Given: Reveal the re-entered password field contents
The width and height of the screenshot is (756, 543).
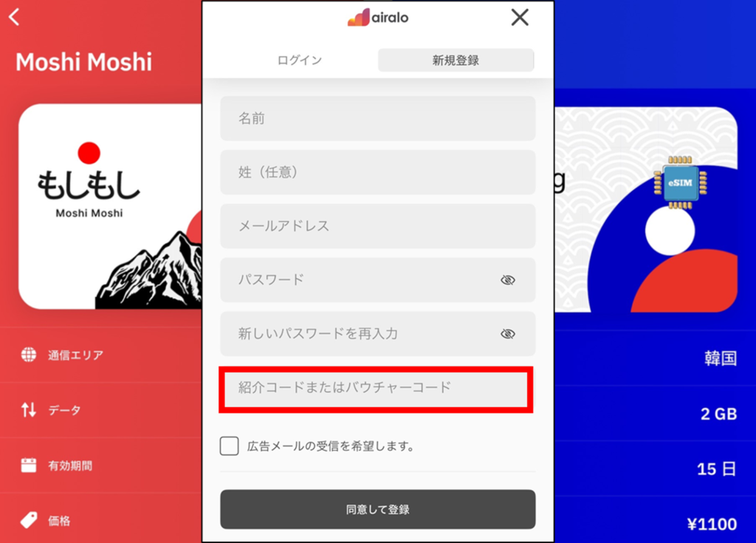Looking at the screenshot, I should [x=508, y=333].
